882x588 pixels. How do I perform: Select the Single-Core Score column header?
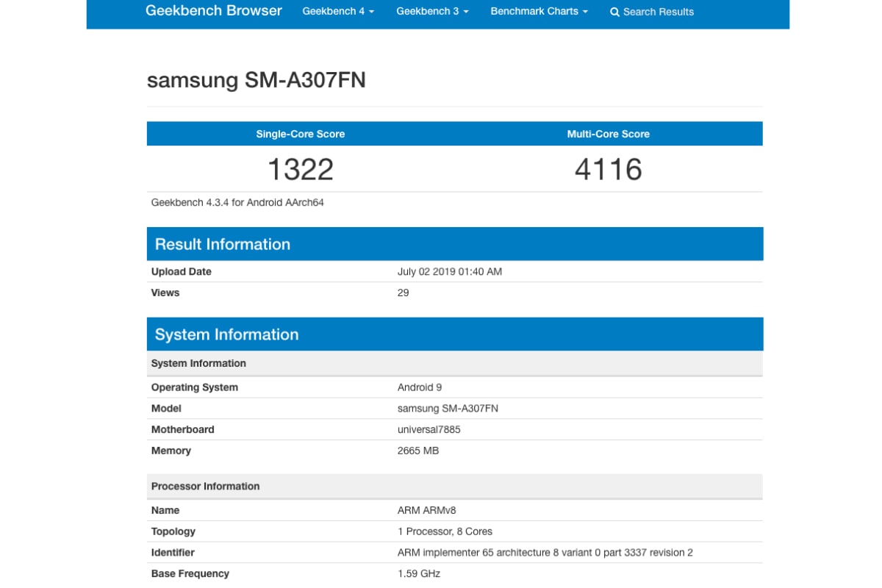(x=300, y=134)
